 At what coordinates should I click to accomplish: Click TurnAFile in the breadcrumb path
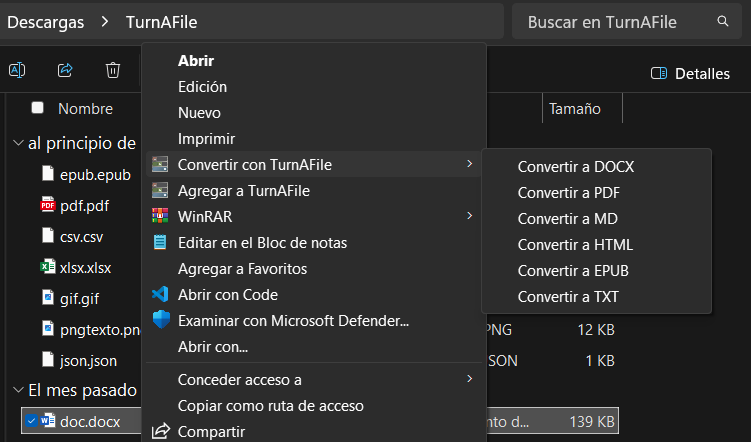tap(161, 22)
